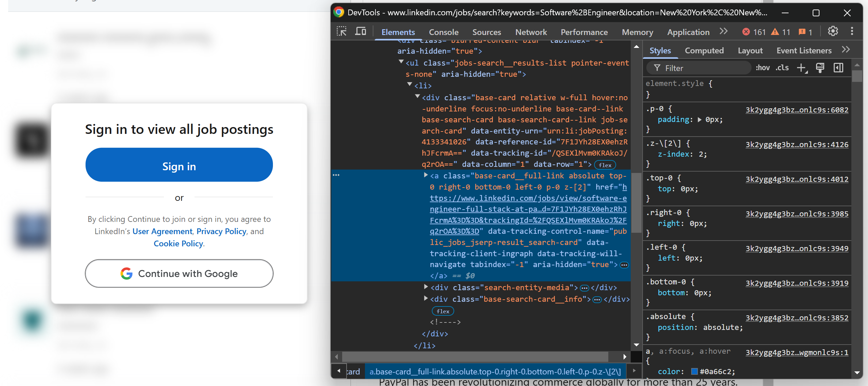Open the DevTools three-dot menu

pos(852,32)
